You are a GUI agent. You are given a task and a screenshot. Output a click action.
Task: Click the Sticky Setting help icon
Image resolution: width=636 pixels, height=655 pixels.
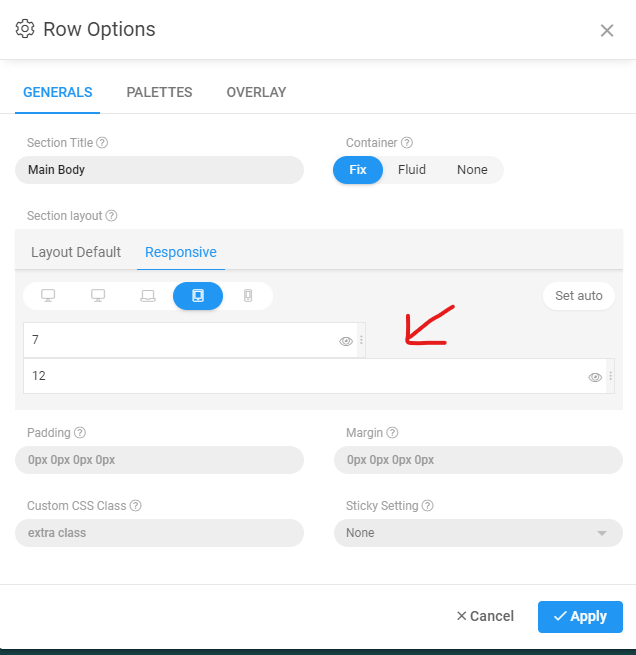pyautogui.click(x=427, y=506)
